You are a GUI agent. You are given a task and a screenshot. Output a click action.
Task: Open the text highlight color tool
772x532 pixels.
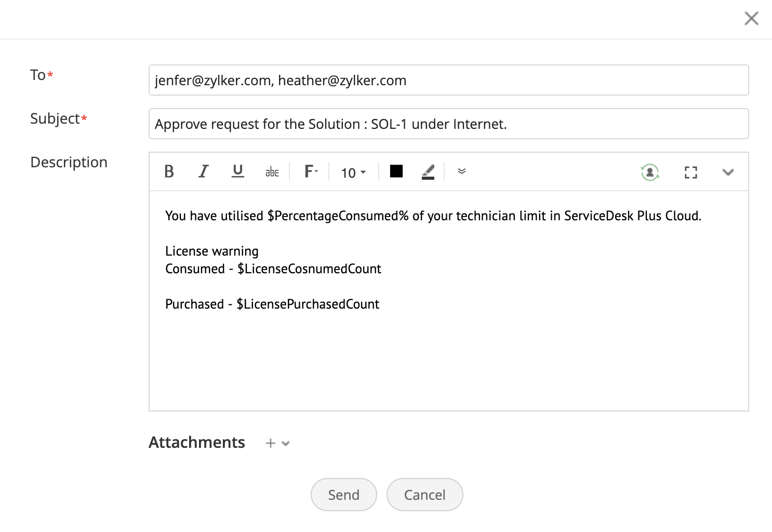click(x=428, y=172)
